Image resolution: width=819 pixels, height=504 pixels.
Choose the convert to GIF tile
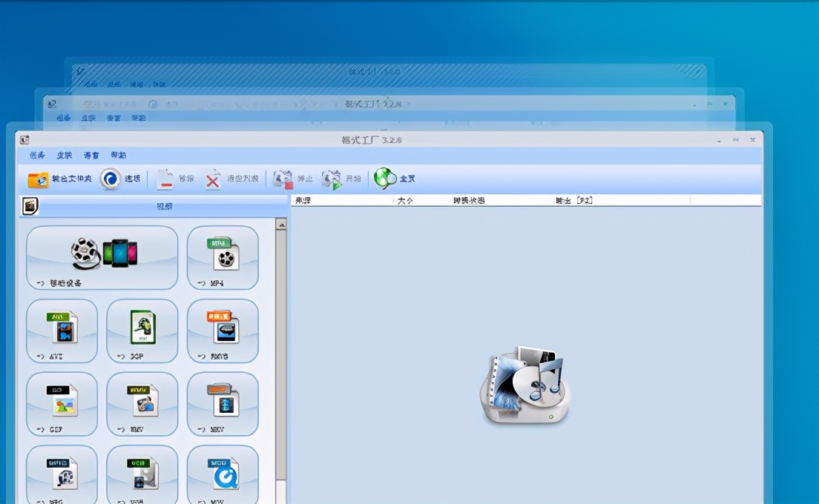[62, 404]
